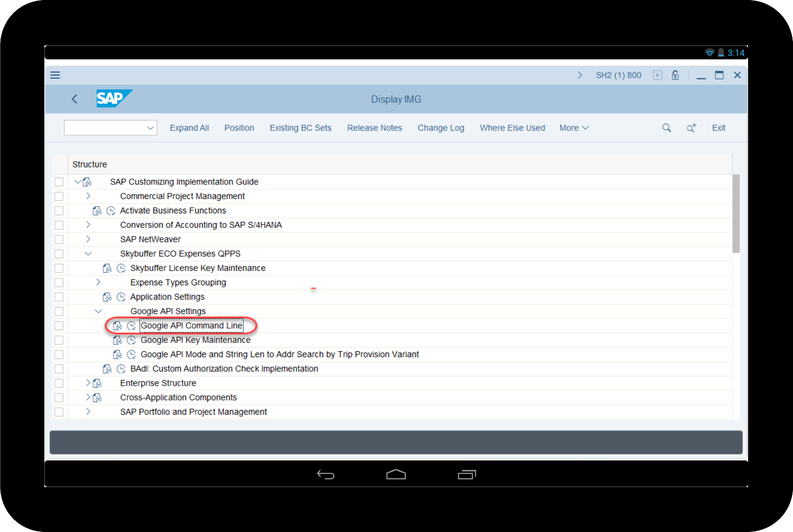Tap the Android back navigation button
This screenshot has height=532, width=793.
point(325,474)
